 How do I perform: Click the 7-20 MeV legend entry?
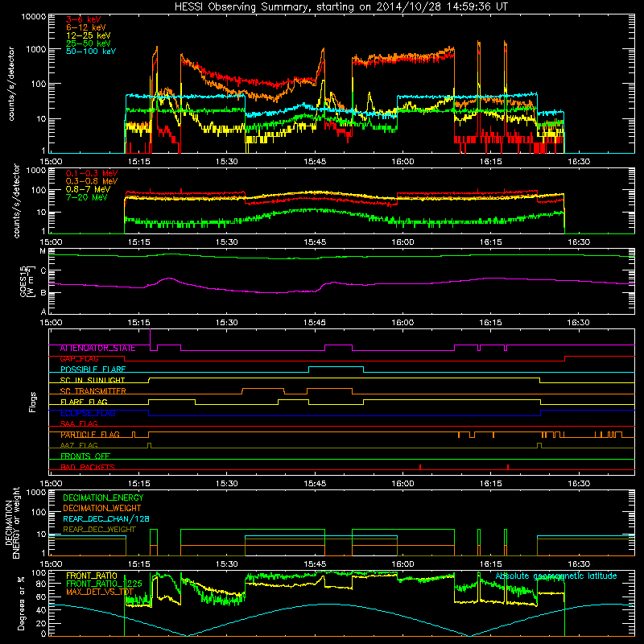click(x=87, y=197)
